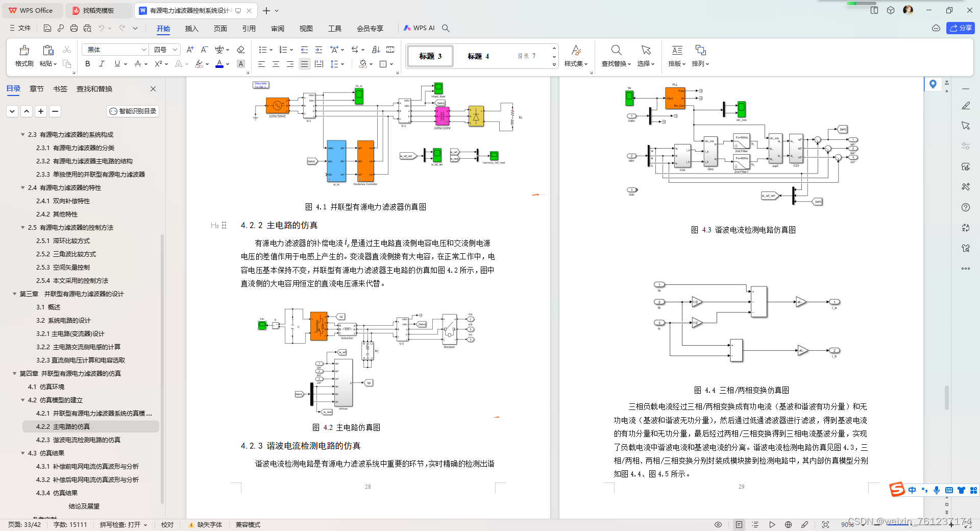Toggle italic formatting
This screenshot has height=531, width=980.
(x=102, y=64)
